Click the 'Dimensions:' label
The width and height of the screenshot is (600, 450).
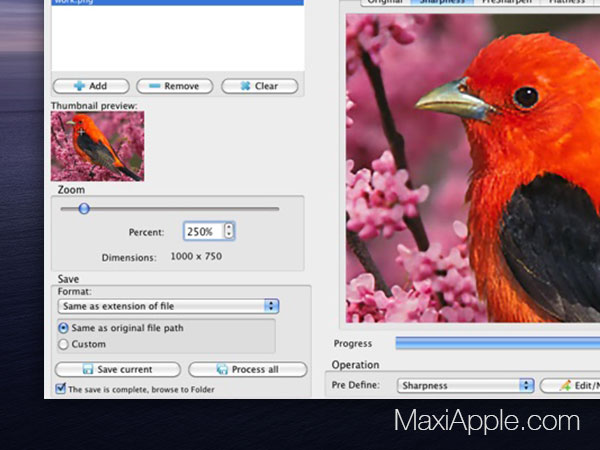point(129,258)
